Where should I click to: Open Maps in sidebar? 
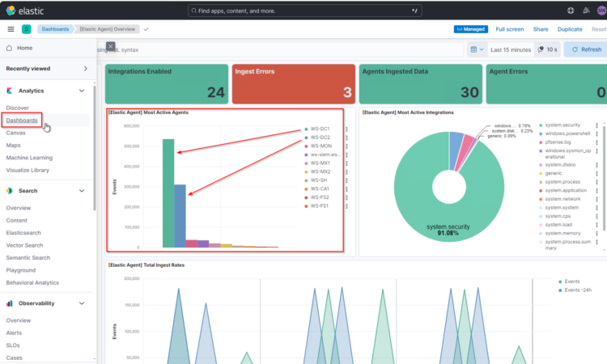(13, 145)
